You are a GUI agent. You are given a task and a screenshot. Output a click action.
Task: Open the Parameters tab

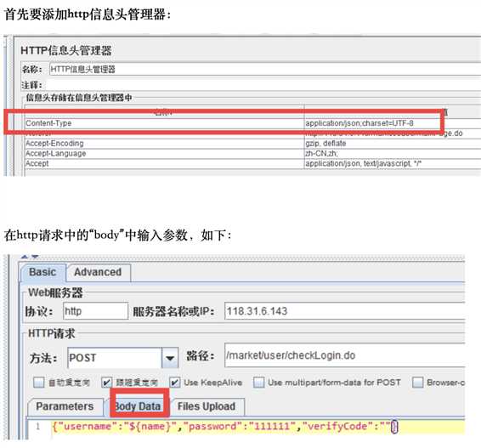pos(65,406)
